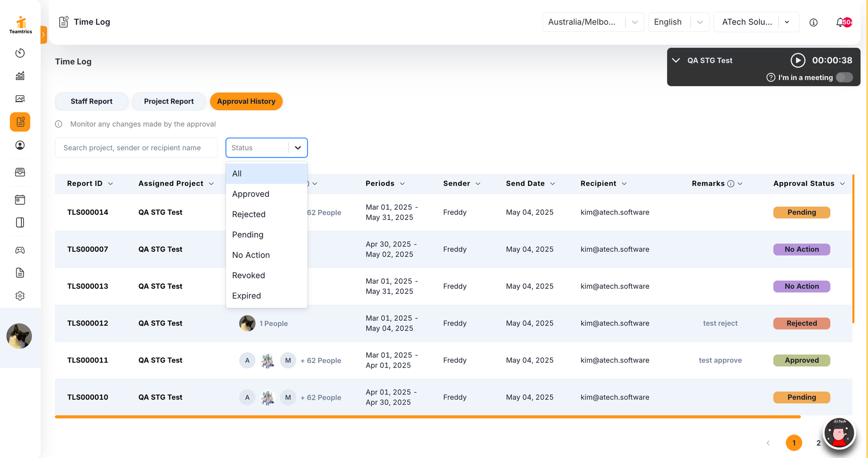The width and height of the screenshot is (868, 458).
Task: Select the Revoked status option
Action: tap(267, 275)
